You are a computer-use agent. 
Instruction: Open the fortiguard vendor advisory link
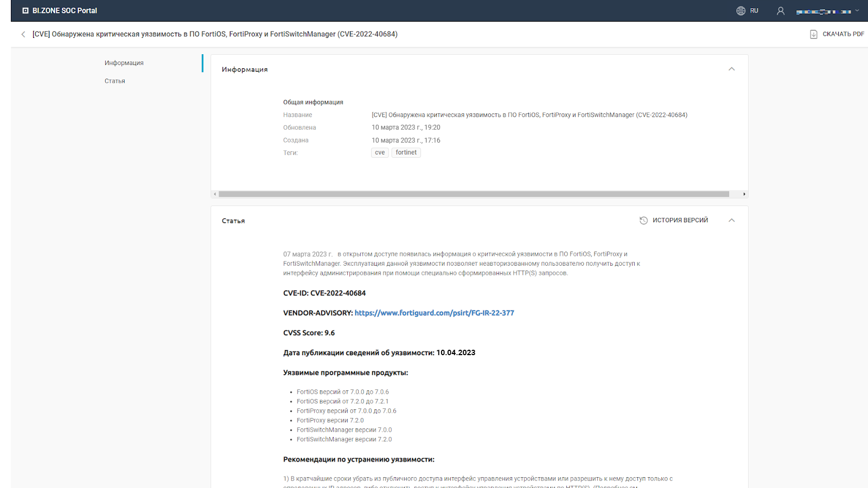click(x=435, y=313)
